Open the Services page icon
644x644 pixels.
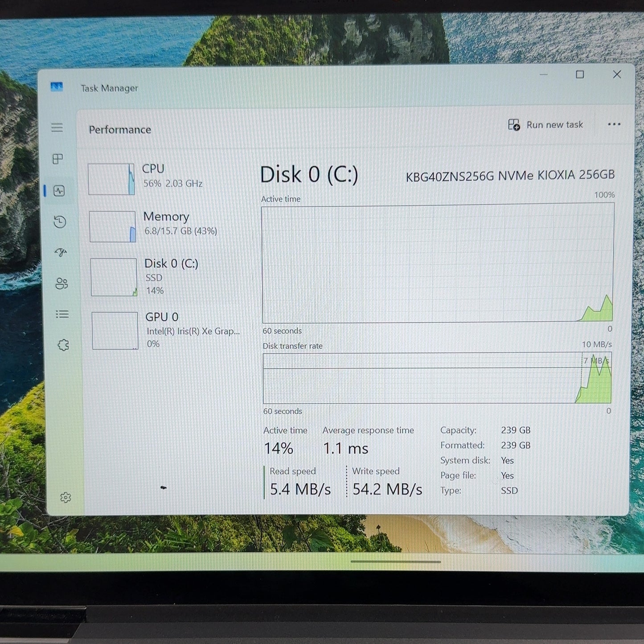pos(63,345)
